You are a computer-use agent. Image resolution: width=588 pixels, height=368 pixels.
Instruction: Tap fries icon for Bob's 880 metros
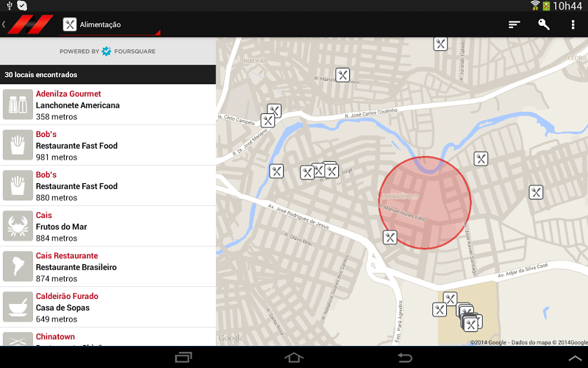18,185
